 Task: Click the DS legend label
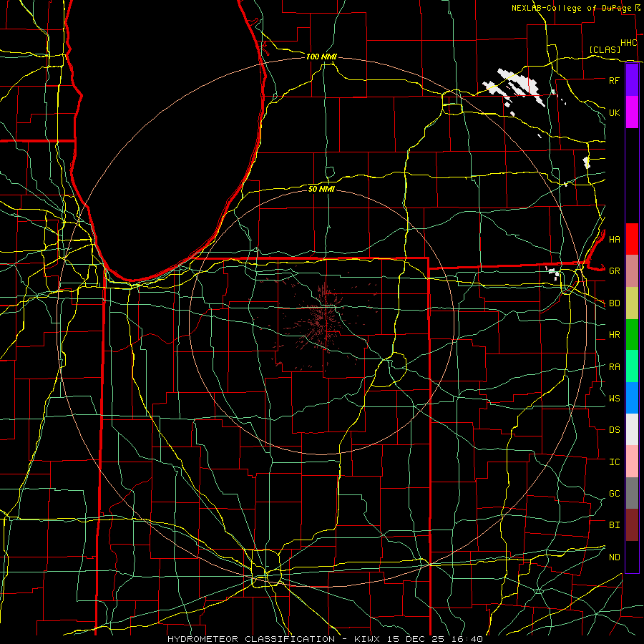(x=614, y=430)
